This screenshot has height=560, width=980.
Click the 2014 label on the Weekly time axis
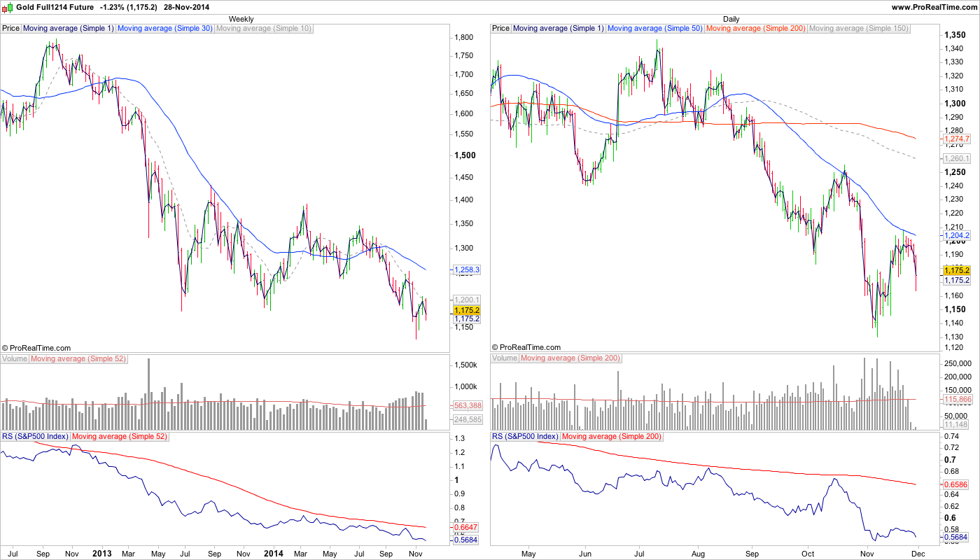click(x=273, y=553)
